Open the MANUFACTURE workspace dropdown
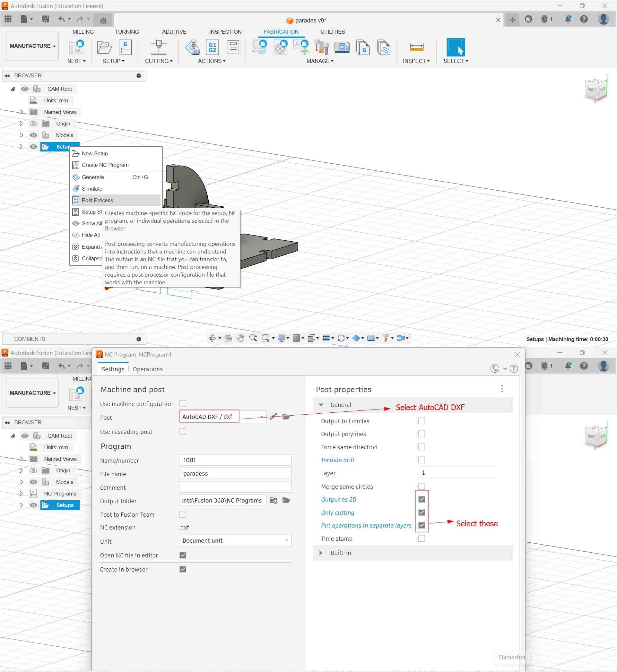 tap(32, 46)
